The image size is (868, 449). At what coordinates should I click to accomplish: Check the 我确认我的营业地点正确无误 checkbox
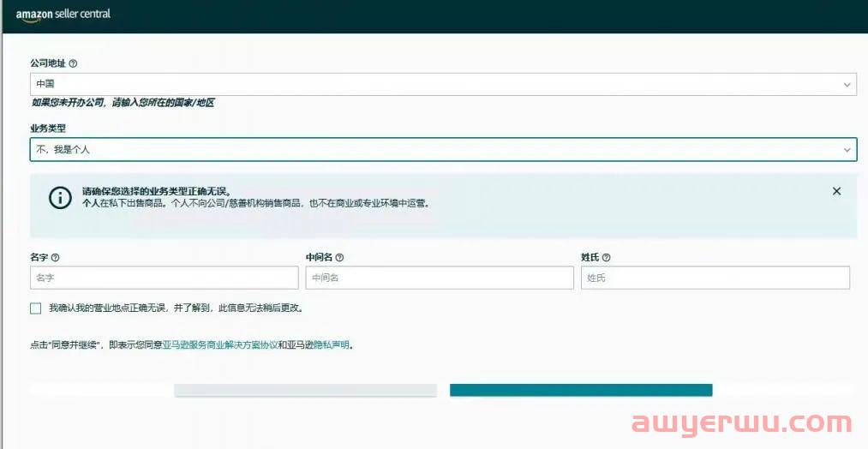(x=36, y=308)
